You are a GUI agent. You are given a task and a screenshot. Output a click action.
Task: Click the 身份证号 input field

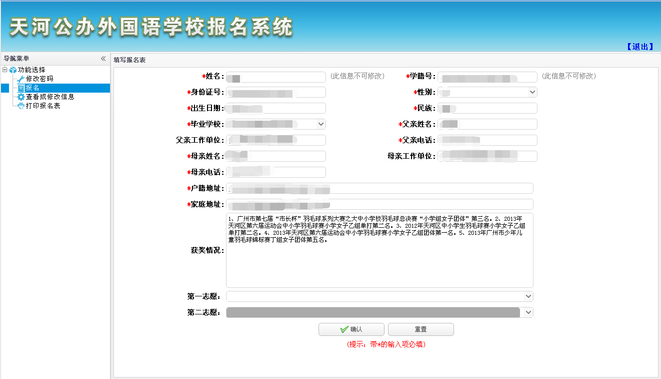(276, 92)
